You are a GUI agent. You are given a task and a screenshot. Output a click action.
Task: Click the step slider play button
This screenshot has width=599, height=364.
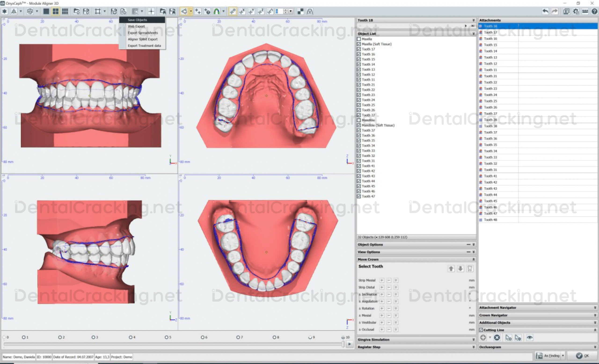click(350, 344)
